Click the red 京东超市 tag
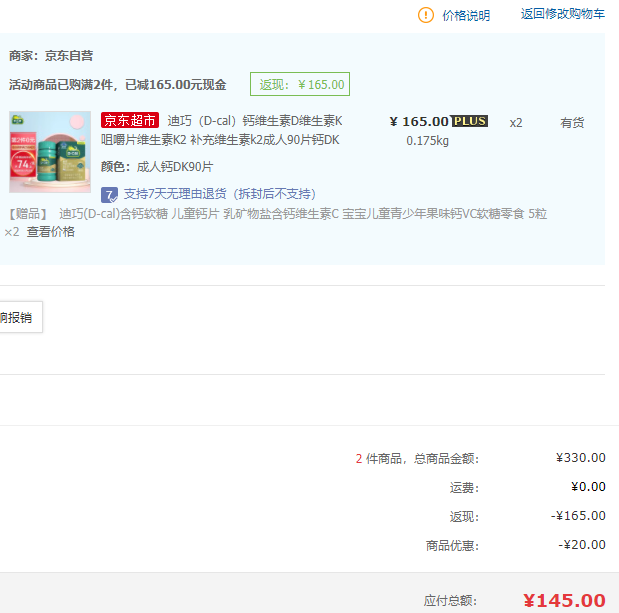This screenshot has width=619, height=613. click(x=130, y=120)
